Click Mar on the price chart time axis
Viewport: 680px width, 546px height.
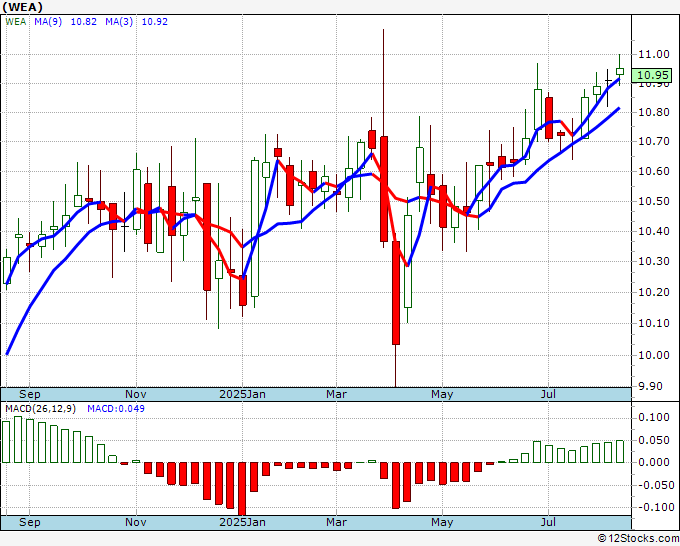[x=337, y=394]
